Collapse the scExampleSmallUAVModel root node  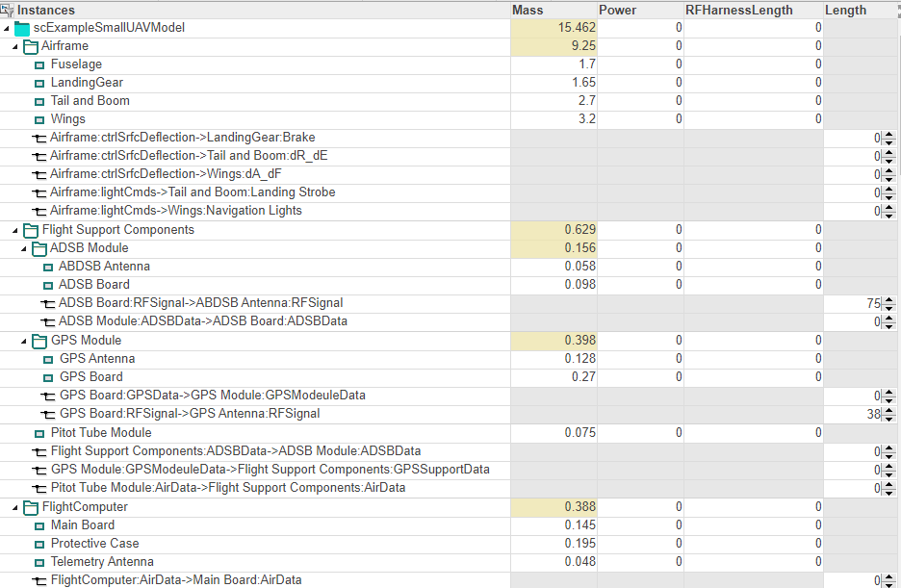tap(7, 28)
